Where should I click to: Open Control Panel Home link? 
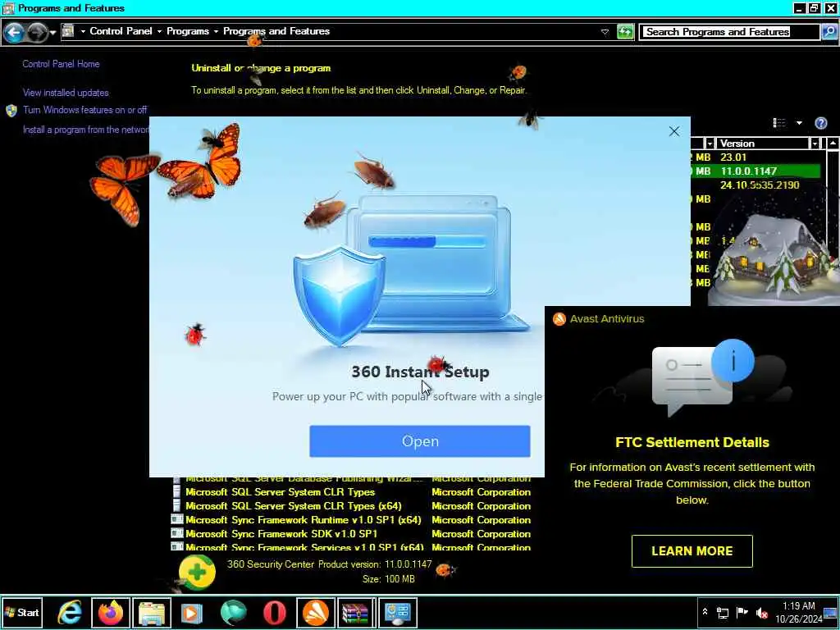point(61,64)
